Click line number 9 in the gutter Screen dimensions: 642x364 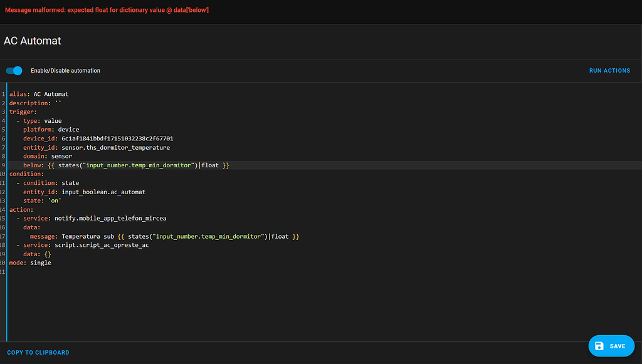[x=3, y=165]
